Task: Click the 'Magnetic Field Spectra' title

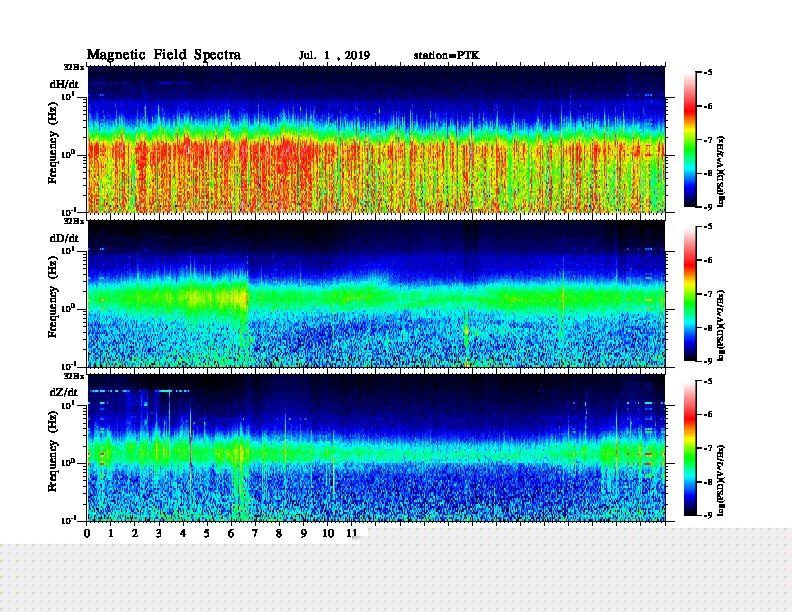Action: point(164,55)
